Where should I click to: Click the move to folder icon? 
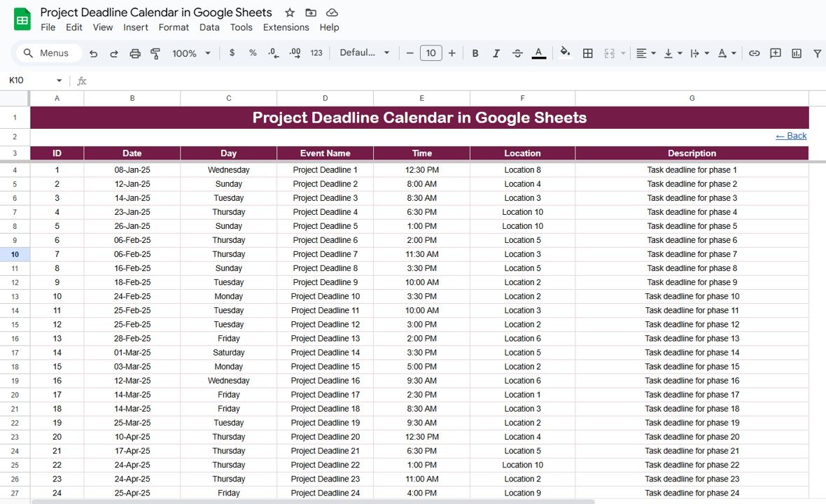tap(311, 13)
